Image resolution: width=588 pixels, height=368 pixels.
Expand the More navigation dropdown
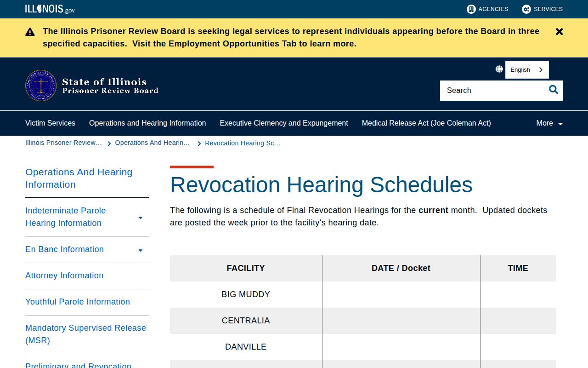(549, 123)
